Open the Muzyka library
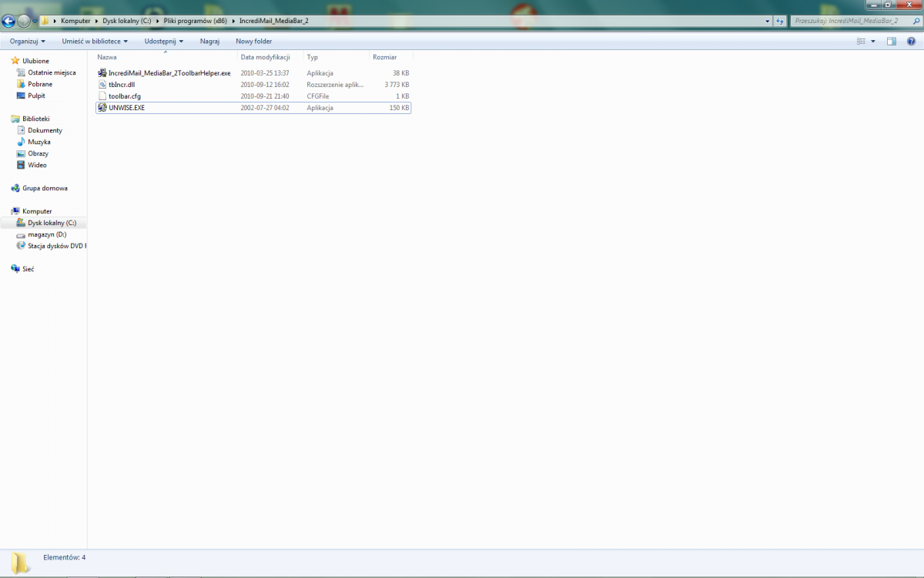Viewport: 924px width, 578px height. [x=39, y=142]
